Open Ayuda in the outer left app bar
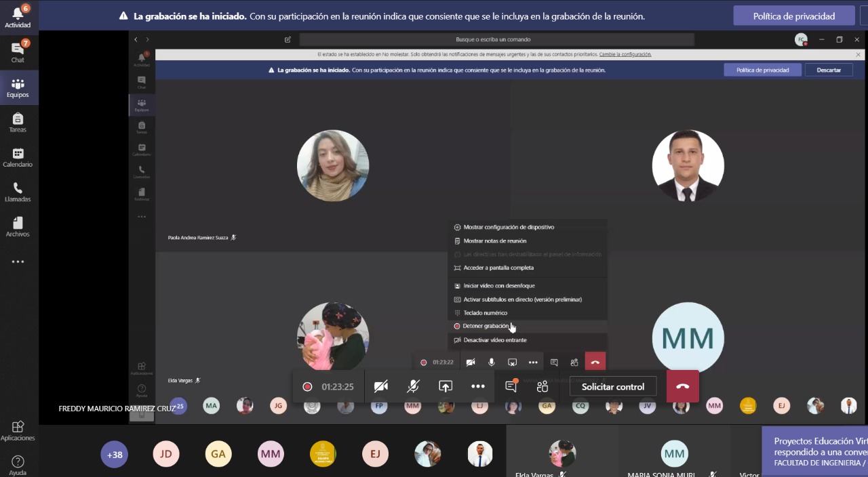Image resolution: width=868 pixels, height=477 pixels. tap(18, 465)
